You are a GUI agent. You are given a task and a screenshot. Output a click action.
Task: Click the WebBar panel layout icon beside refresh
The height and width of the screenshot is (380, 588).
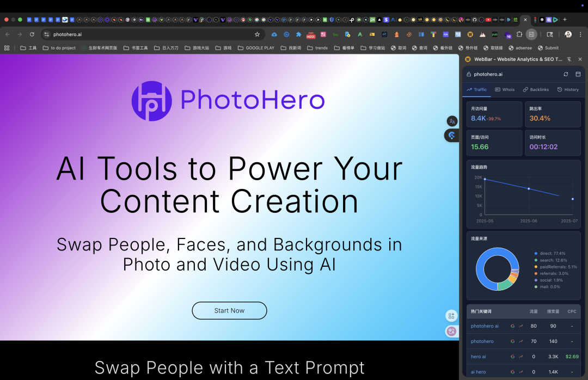578,74
